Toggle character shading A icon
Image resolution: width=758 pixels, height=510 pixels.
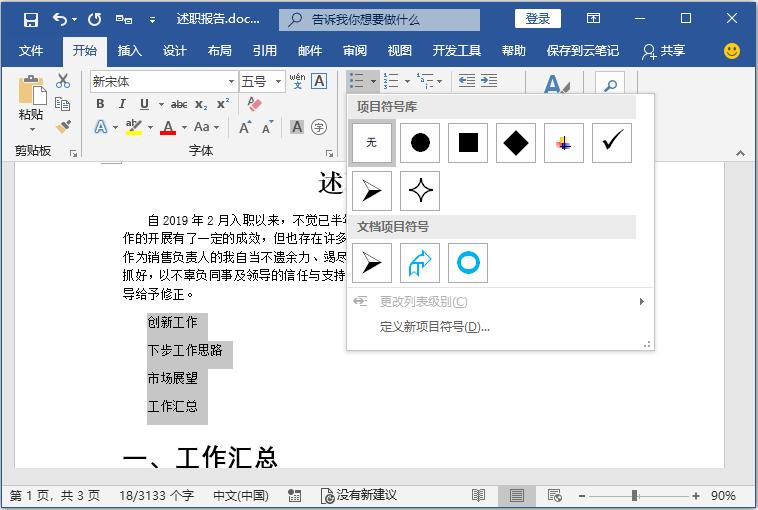point(297,127)
